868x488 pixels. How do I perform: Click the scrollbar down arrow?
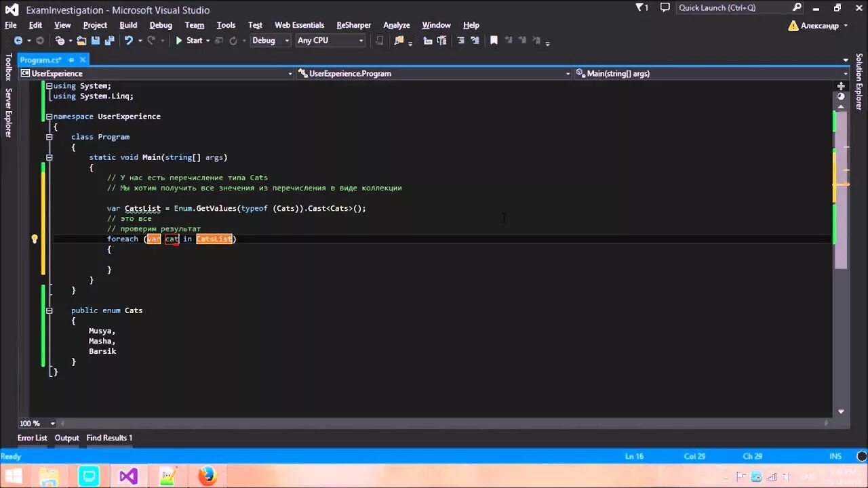(x=841, y=411)
